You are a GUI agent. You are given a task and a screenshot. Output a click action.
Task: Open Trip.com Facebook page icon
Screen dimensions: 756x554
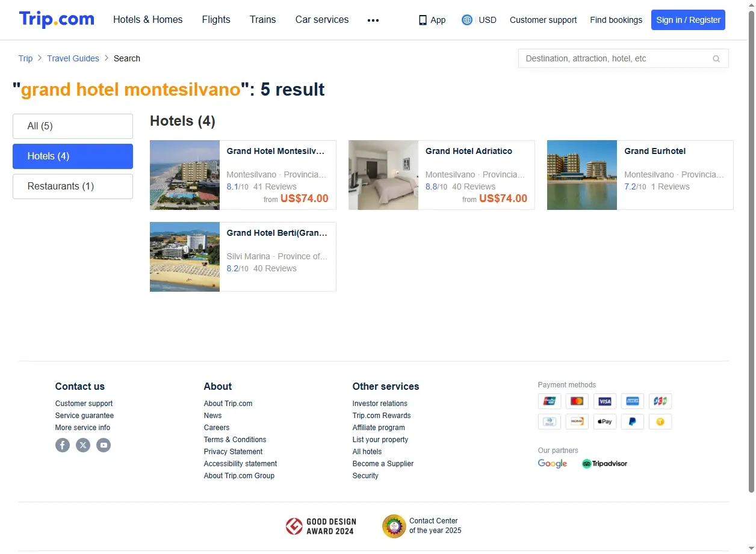(x=63, y=445)
